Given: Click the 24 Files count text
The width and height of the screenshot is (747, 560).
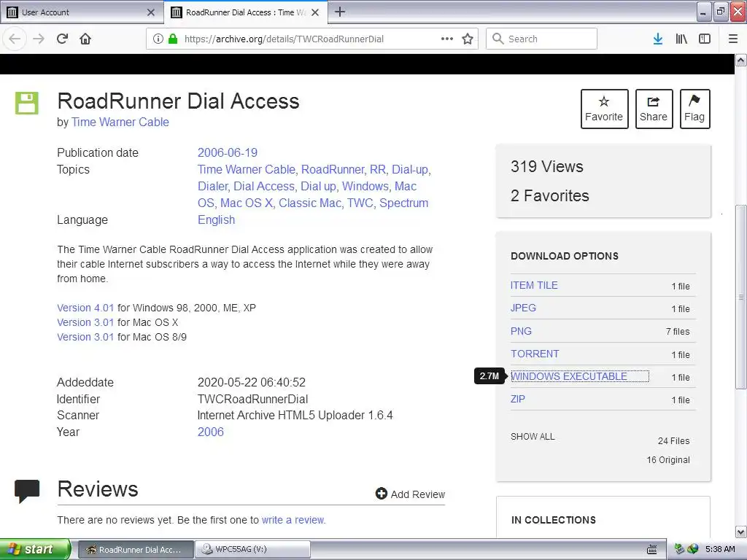Looking at the screenshot, I should [x=673, y=441].
